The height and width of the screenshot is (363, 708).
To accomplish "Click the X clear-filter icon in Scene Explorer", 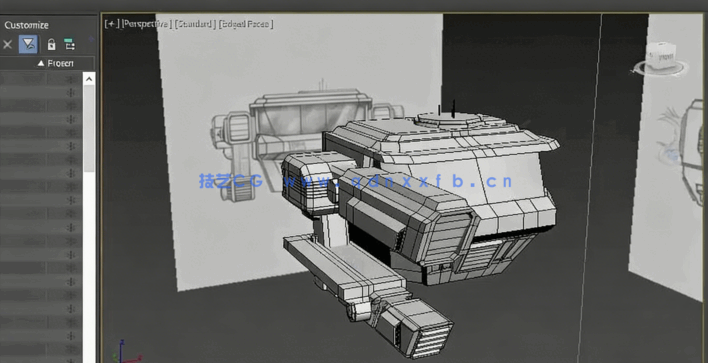I will pos(8,44).
